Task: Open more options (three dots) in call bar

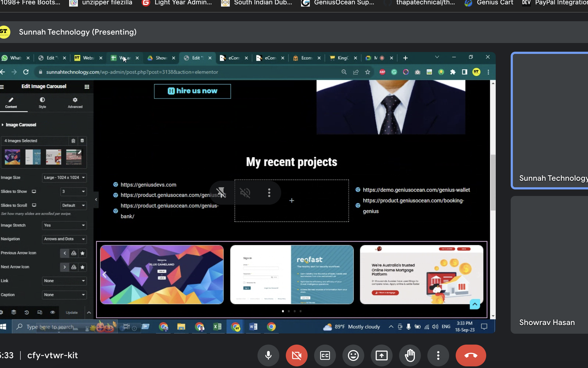Action: pyautogui.click(x=438, y=355)
